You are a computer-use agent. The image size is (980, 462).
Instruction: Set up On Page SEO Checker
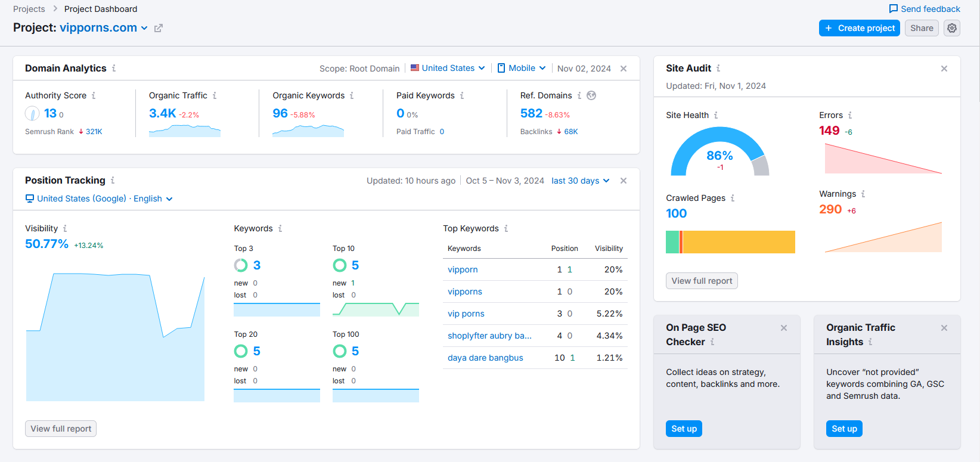684,429
